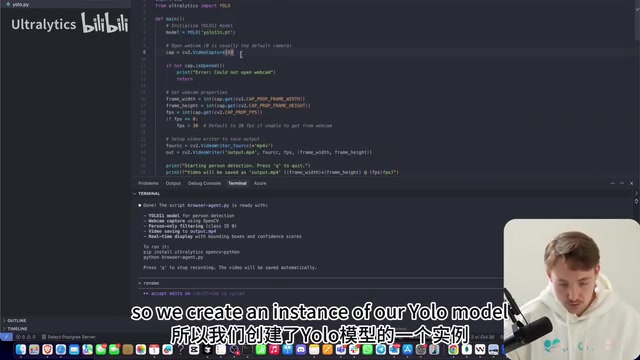Open Microsoft Teams from the dock
The width and height of the screenshot is (640, 360).
coord(341,349)
